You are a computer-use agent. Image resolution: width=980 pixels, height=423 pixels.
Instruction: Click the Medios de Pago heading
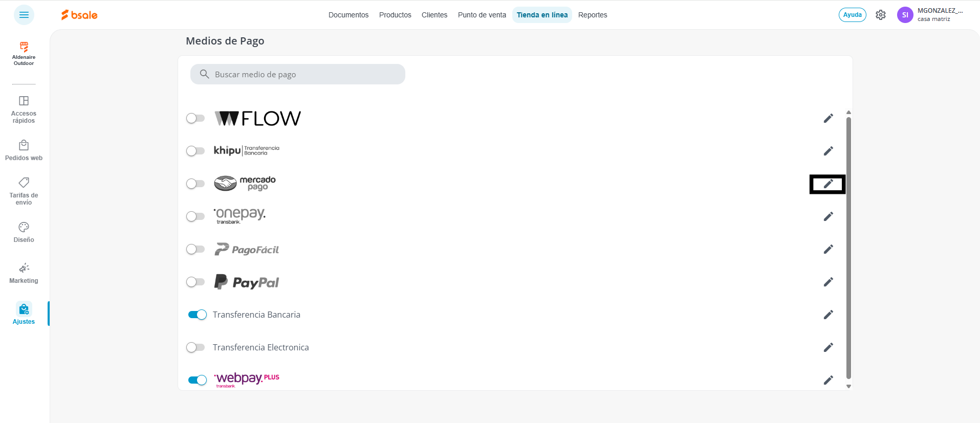point(225,41)
